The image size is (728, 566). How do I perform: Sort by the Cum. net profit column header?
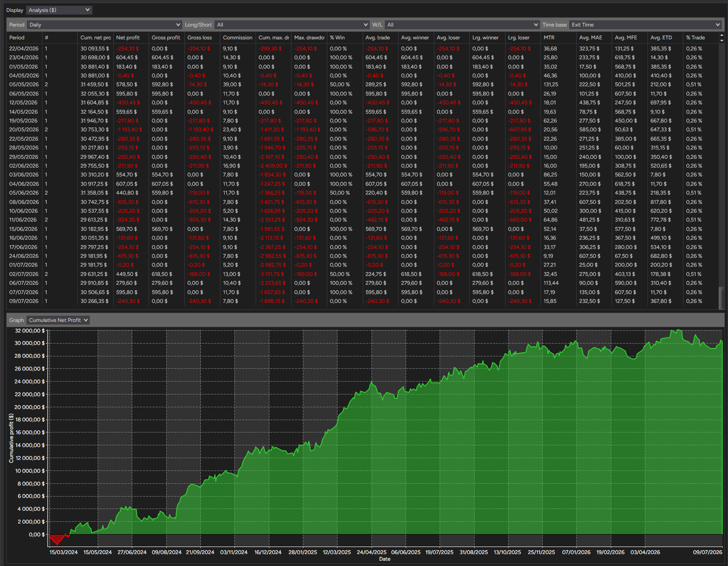coord(96,38)
